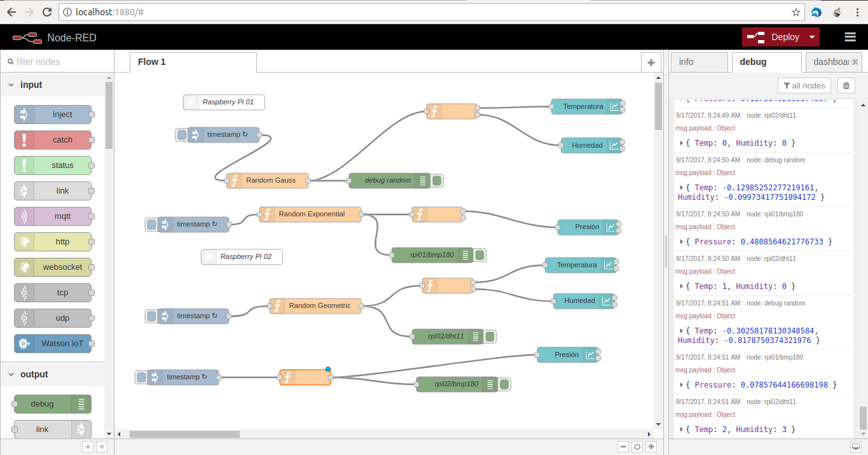Image resolution: width=868 pixels, height=455 pixels.
Task: Click the debug panel vertical scrollbar thumb
Action: (863, 418)
